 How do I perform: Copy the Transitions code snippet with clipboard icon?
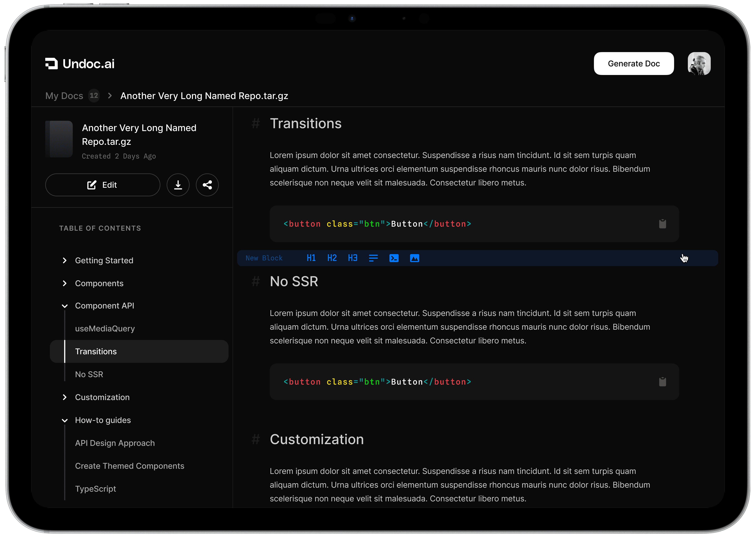pyautogui.click(x=662, y=224)
